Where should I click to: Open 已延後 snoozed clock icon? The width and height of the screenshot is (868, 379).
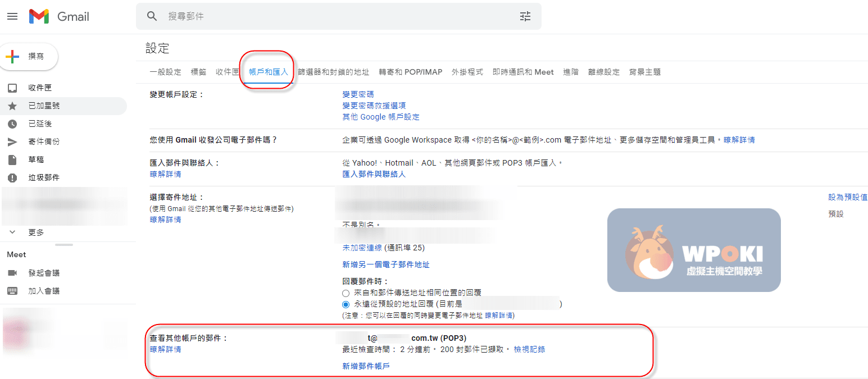[x=12, y=124]
